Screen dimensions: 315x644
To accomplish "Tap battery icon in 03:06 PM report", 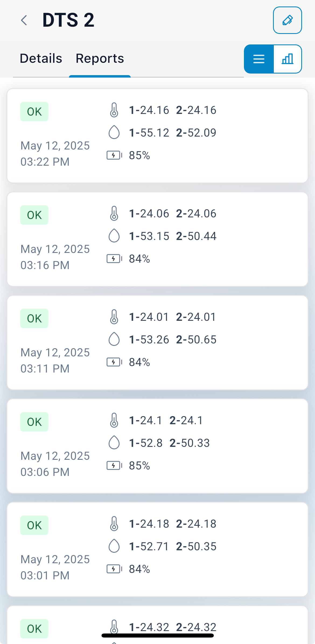I will tap(114, 465).
